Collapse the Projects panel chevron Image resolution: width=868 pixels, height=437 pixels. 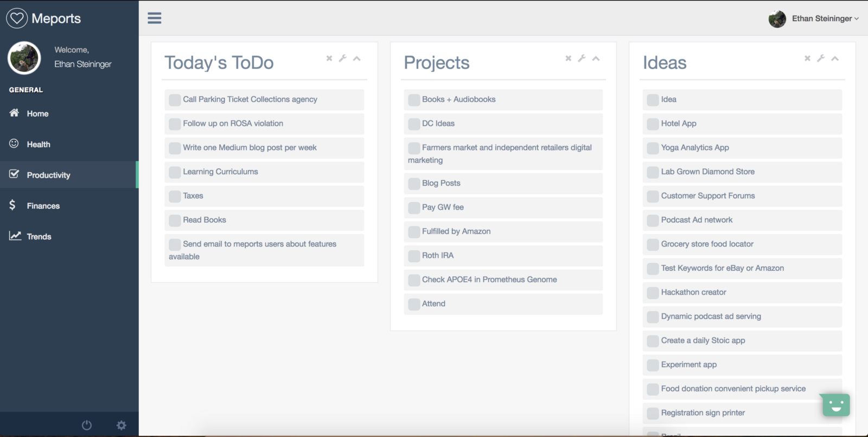click(596, 58)
